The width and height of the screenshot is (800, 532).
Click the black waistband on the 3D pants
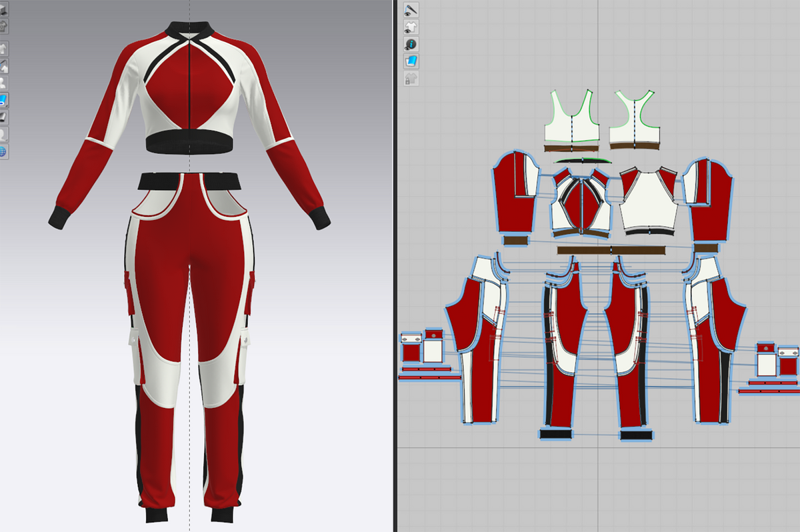pos(190,181)
